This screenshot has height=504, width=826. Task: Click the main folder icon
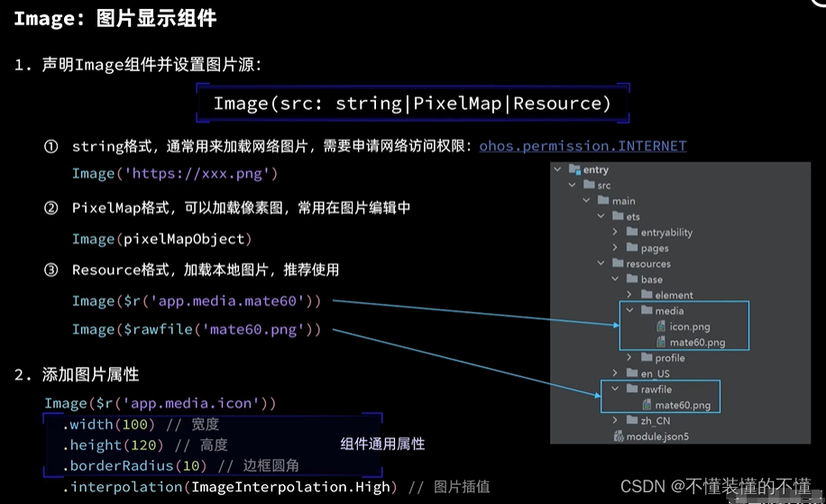603,200
